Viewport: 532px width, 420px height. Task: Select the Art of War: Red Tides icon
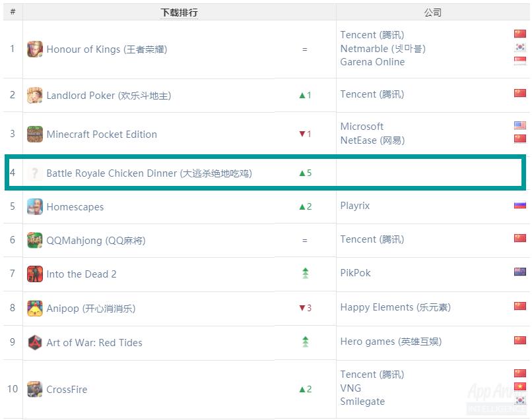point(35,342)
